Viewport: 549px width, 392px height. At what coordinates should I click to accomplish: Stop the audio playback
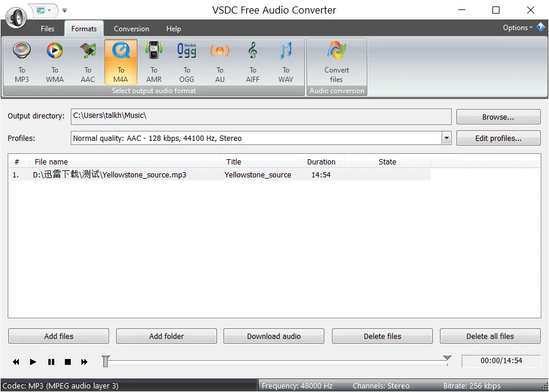68,362
